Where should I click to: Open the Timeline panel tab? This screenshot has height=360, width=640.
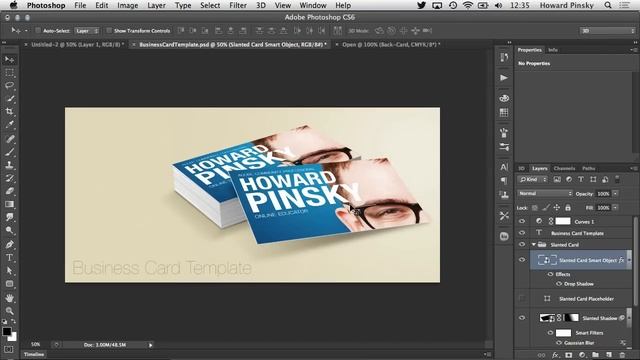pos(34,354)
